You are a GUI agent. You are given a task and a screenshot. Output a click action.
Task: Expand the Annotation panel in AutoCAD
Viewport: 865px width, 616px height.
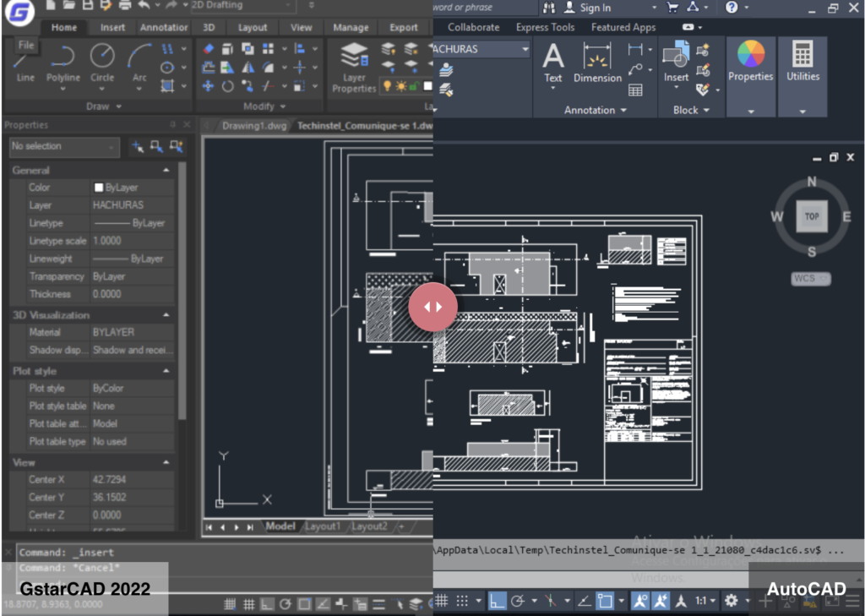pos(596,111)
